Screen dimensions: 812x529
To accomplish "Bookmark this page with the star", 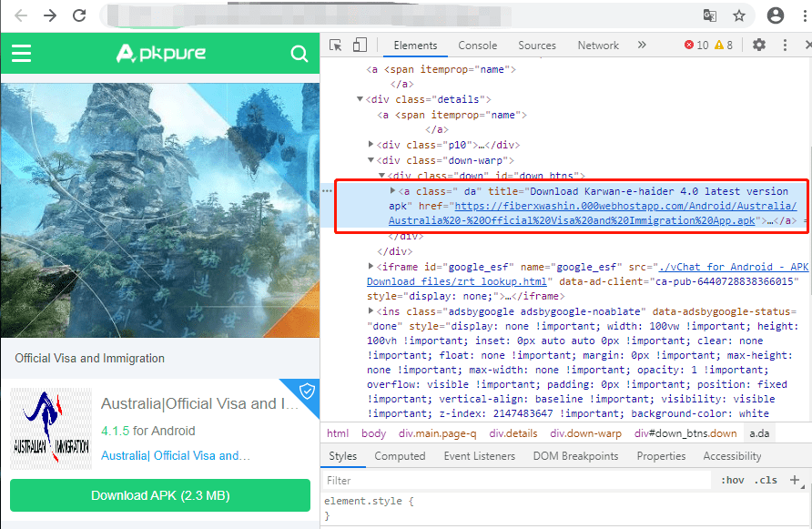I will [739, 15].
